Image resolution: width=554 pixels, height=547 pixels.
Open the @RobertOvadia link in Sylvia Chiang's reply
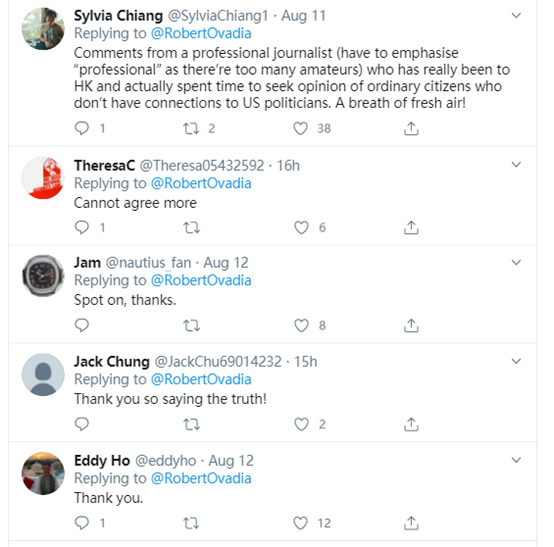tap(201, 34)
